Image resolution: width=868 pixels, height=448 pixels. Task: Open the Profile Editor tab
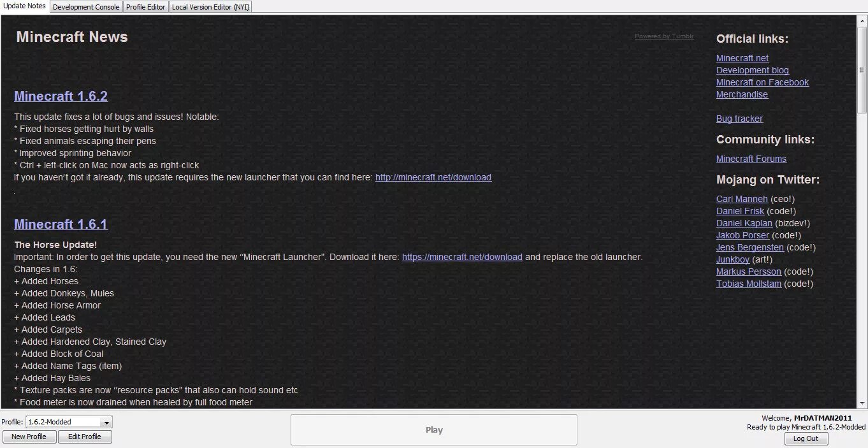pos(145,7)
